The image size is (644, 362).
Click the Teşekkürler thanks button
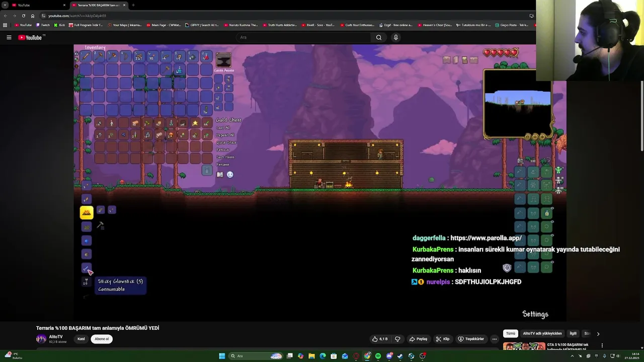click(x=471, y=339)
